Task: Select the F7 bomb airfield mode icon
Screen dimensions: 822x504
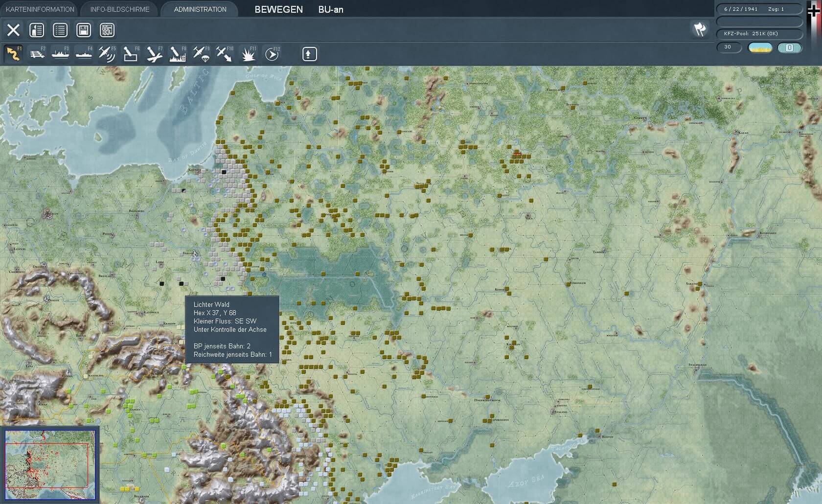Action: [x=154, y=54]
